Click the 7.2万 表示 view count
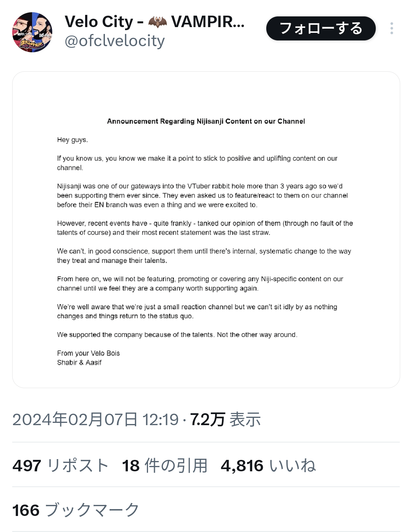The image size is (412, 532). pos(225,419)
